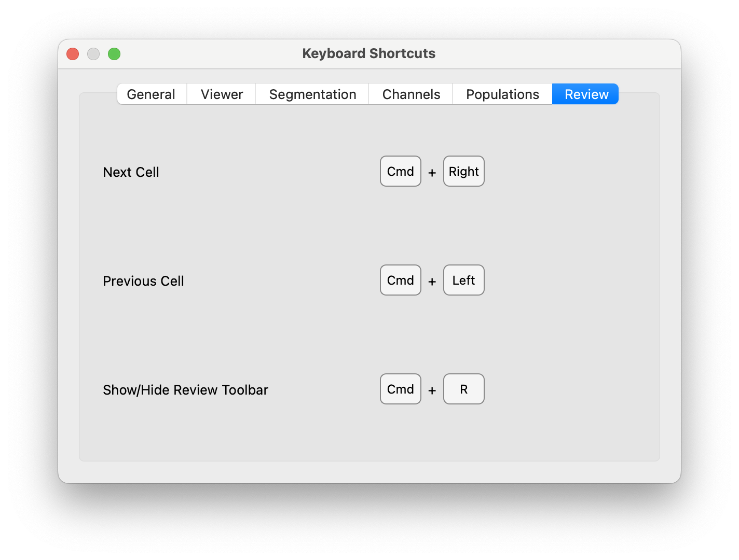Click the plus sign in Next Cell shortcut
The width and height of the screenshot is (739, 560).
[x=432, y=172]
